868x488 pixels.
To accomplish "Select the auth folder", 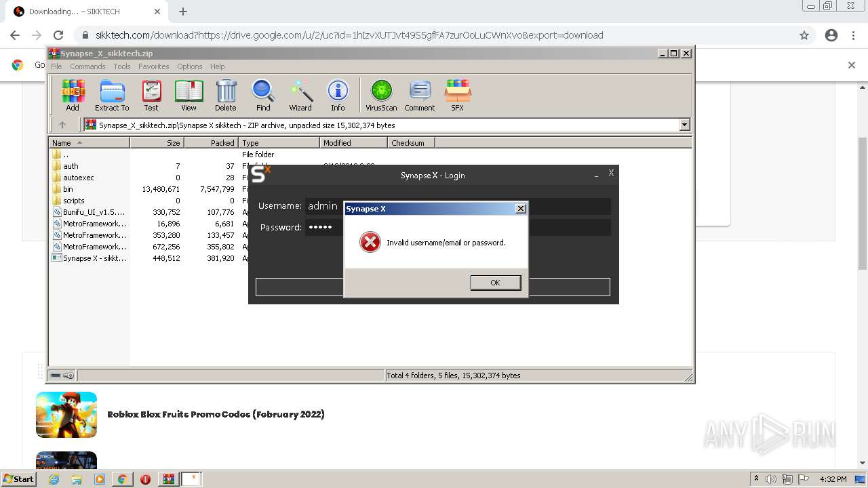I will click(71, 166).
